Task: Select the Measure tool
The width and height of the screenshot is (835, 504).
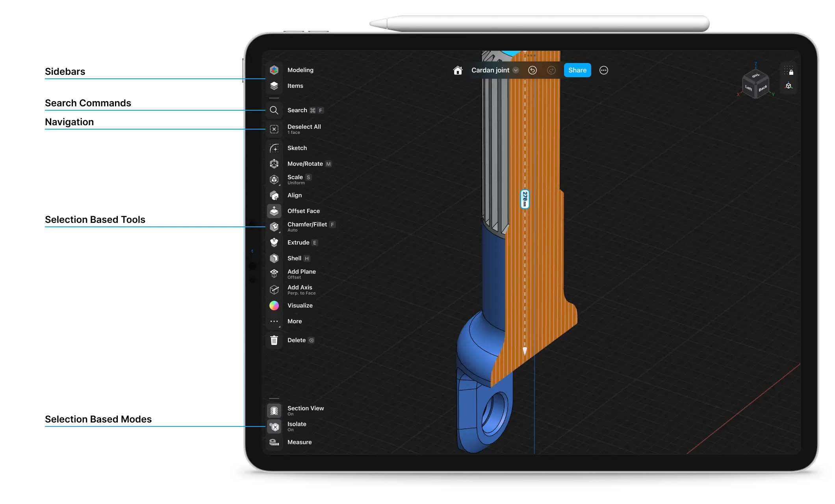Action: (299, 442)
